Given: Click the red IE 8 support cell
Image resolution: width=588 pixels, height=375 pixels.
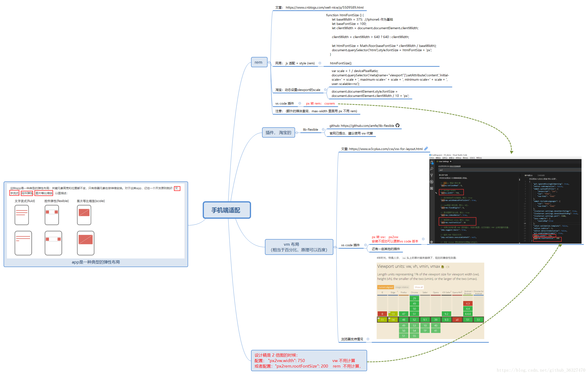Looking at the screenshot, I should (x=382, y=314).
